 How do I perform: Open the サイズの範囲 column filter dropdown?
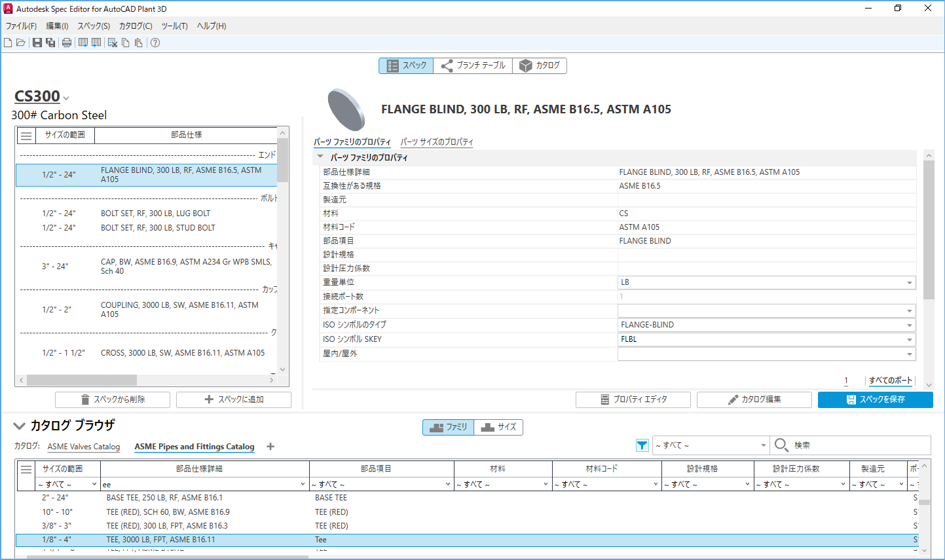click(67, 484)
